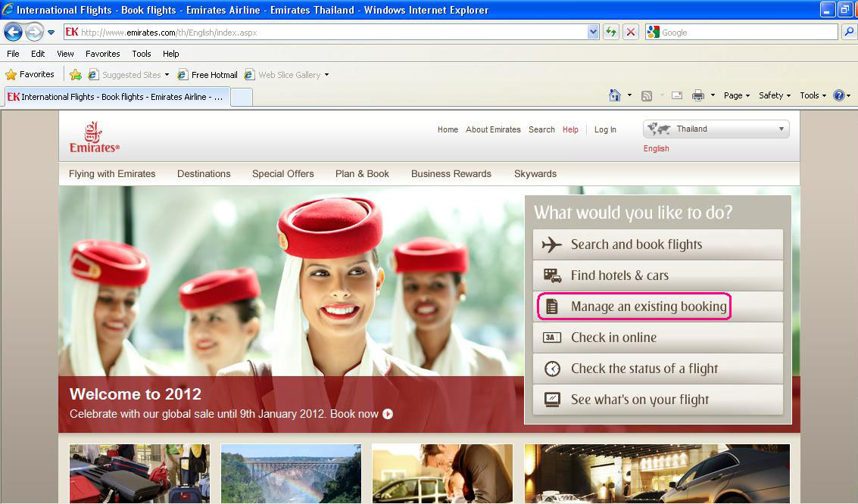Screen dimensions: 858x504
Task: Click Check the status of a flight
Action: pos(658,369)
